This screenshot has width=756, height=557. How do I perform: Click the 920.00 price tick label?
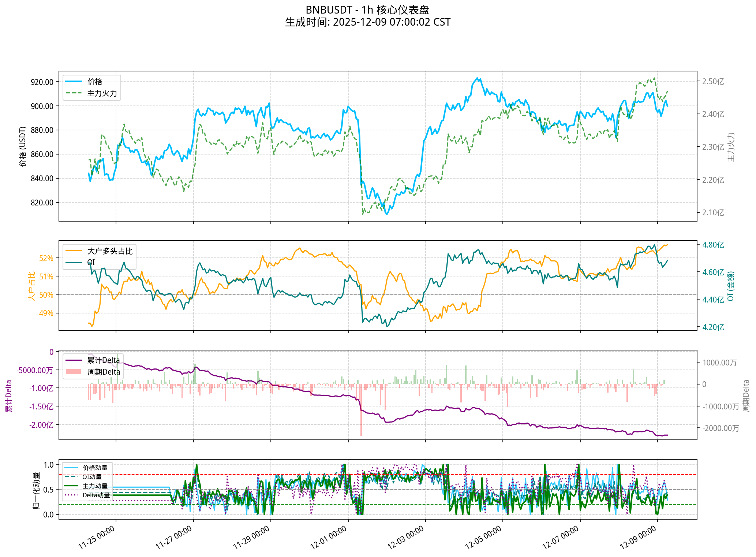[42, 82]
